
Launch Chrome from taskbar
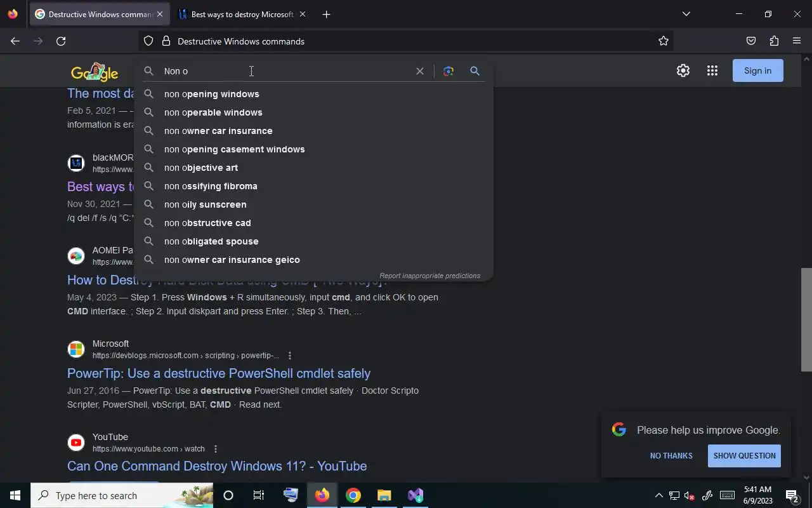353,495
